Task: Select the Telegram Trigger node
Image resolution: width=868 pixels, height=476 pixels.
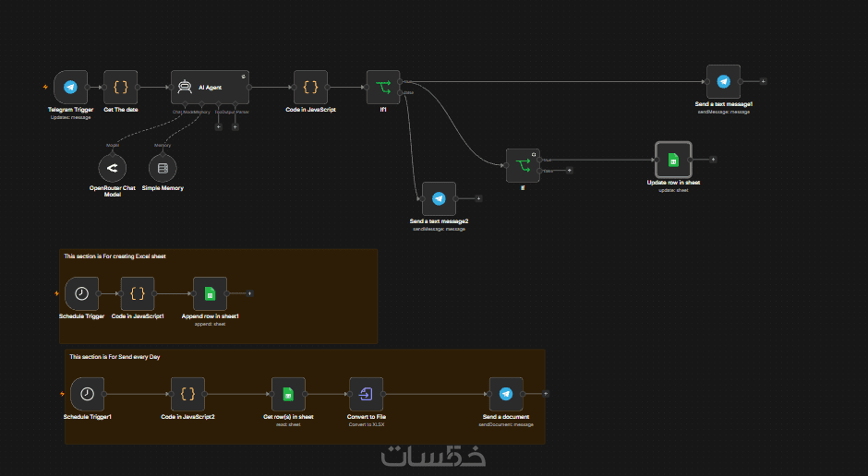Action: pyautogui.click(x=70, y=87)
